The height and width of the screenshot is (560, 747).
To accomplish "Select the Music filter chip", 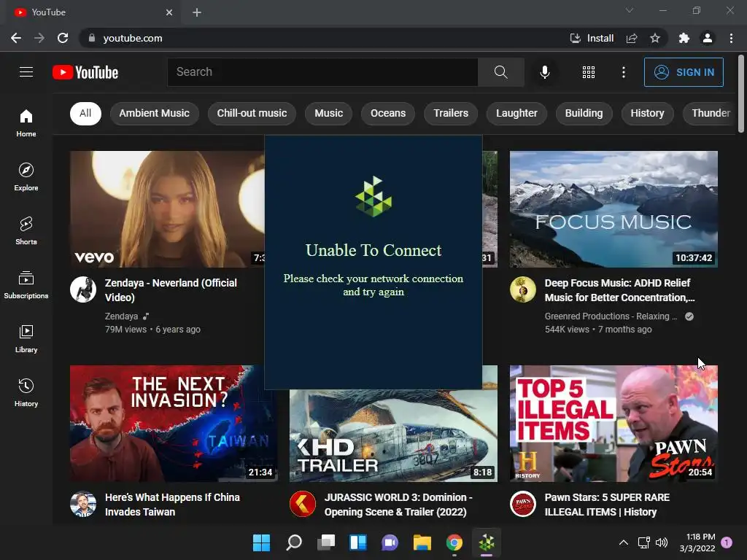I will pyautogui.click(x=329, y=113).
